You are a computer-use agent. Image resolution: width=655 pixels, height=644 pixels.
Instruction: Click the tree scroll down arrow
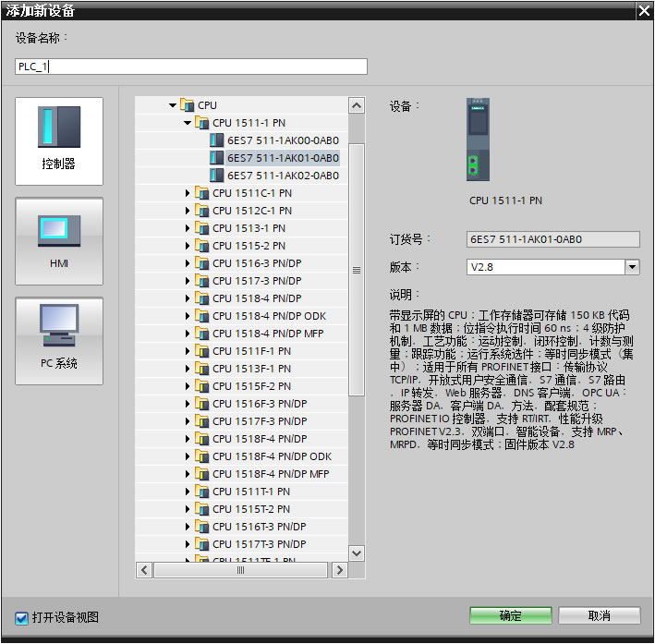click(x=357, y=553)
